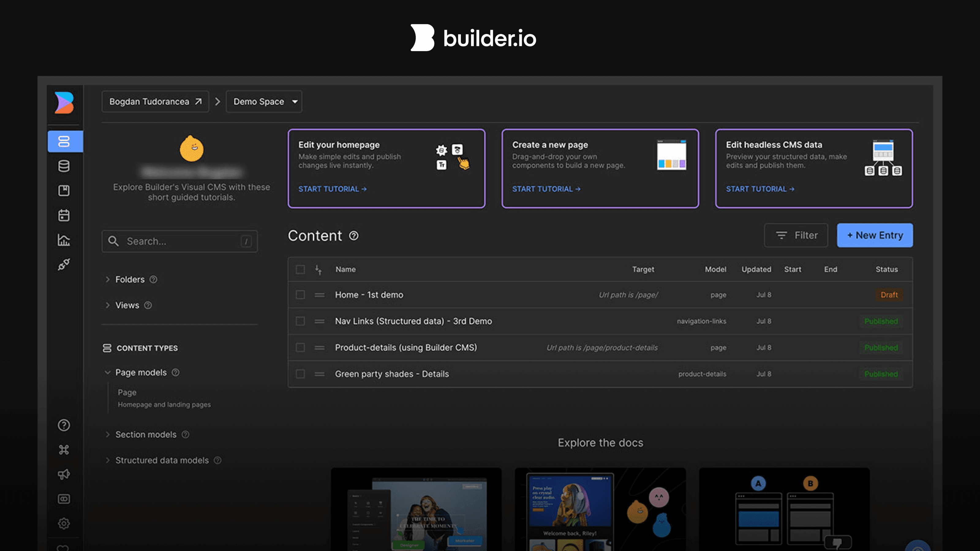Click the help icon next to Page models
The image size is (980, 551).
[x=175, y=373]
